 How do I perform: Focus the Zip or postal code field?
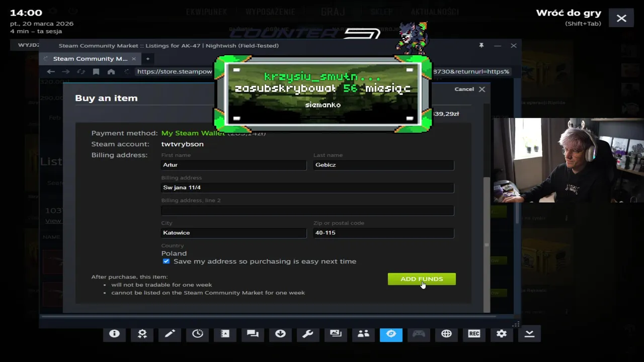[x=383, y=233]
